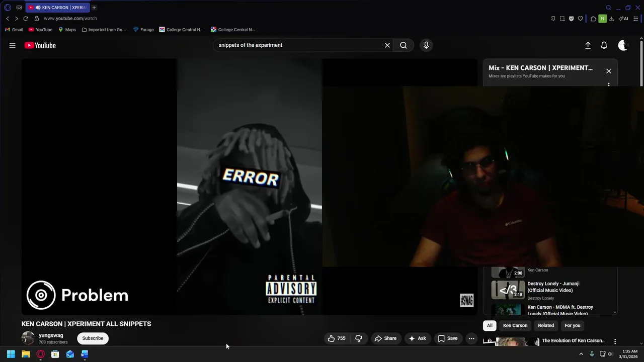644x362 pixels.
Task: Go to the YouTube home logo
Action: click(x=40, y=45)
